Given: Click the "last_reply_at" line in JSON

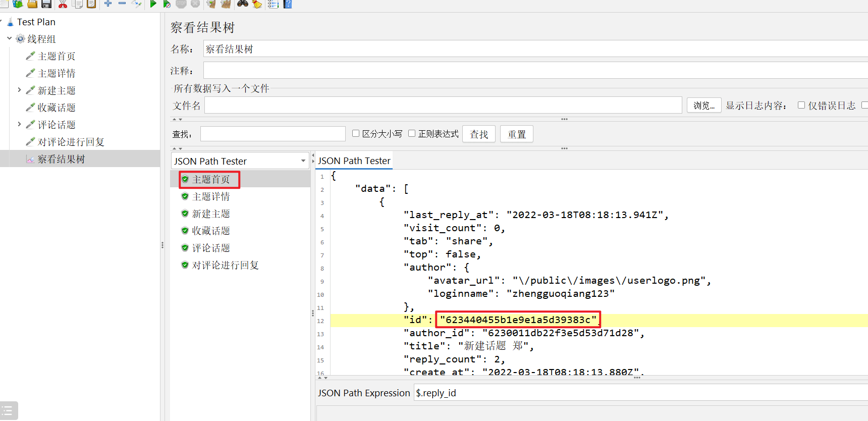Looking at the screenshot, I should 536,215.
